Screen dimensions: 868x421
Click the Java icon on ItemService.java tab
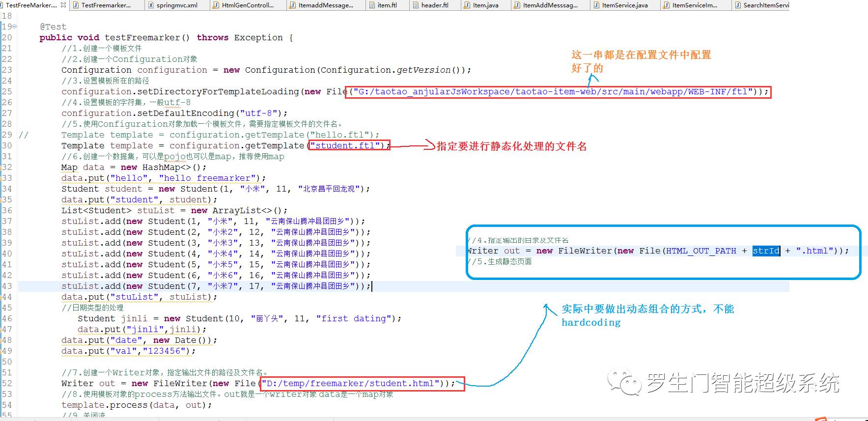point(596,5)
